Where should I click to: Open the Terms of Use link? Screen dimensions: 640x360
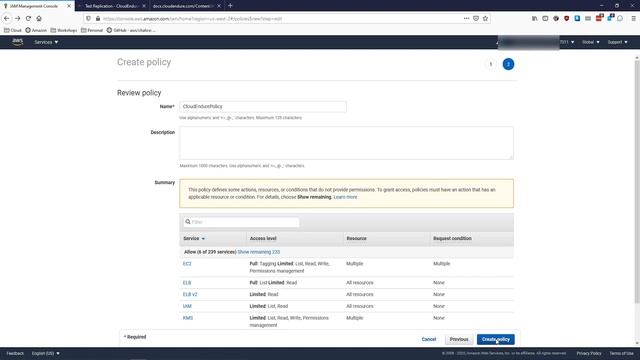pyautogui.click(x=622, y=353)
